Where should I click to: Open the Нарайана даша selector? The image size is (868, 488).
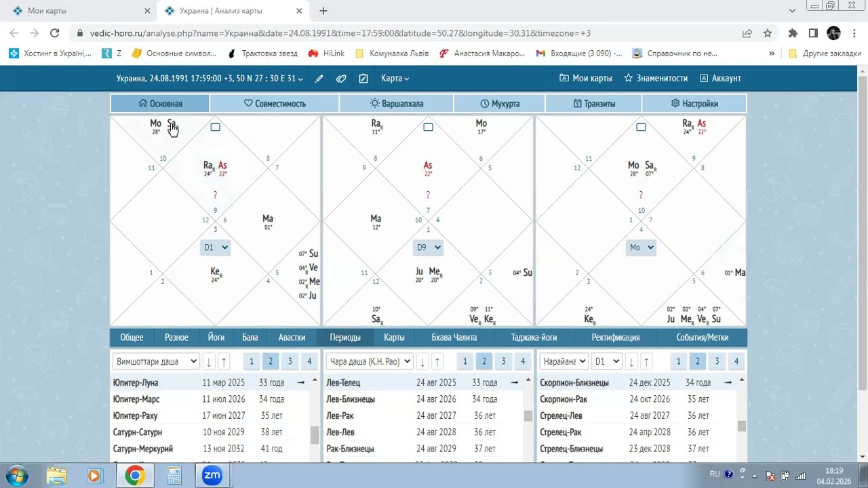coord(564,361)
